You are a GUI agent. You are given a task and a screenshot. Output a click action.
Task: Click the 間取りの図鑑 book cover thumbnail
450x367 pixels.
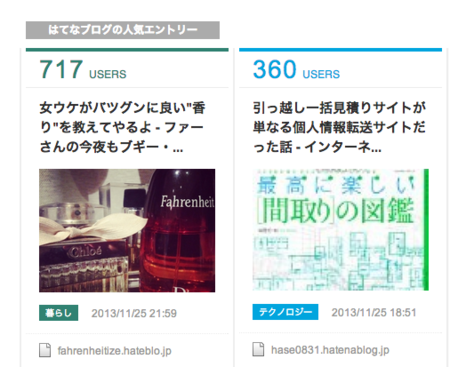click(340, 230)
